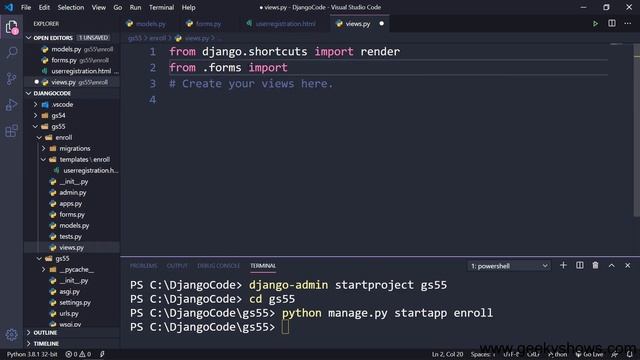Click errors and warnings count in status bar

(78, 354)
